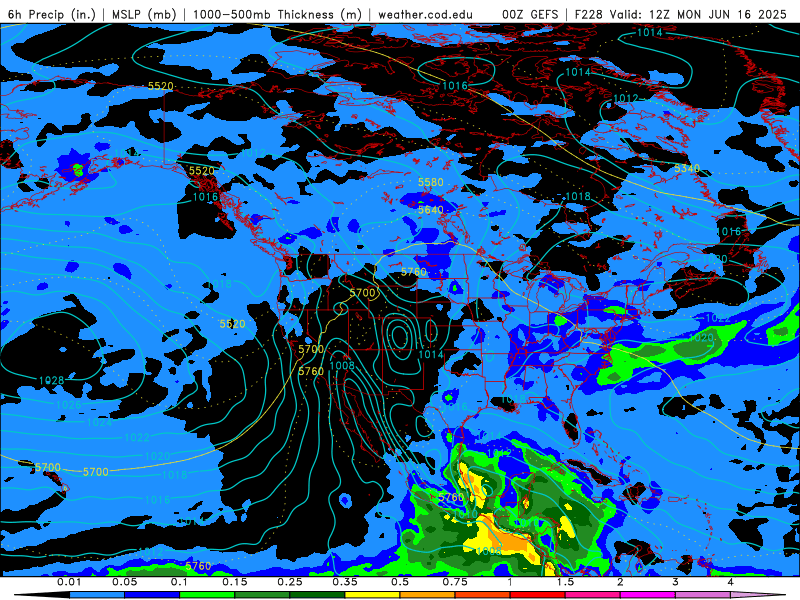The width and height of the screenshot is (800, 600).
Task: Click the magenta 2–3 legend swatch
Action: point(648,595)
